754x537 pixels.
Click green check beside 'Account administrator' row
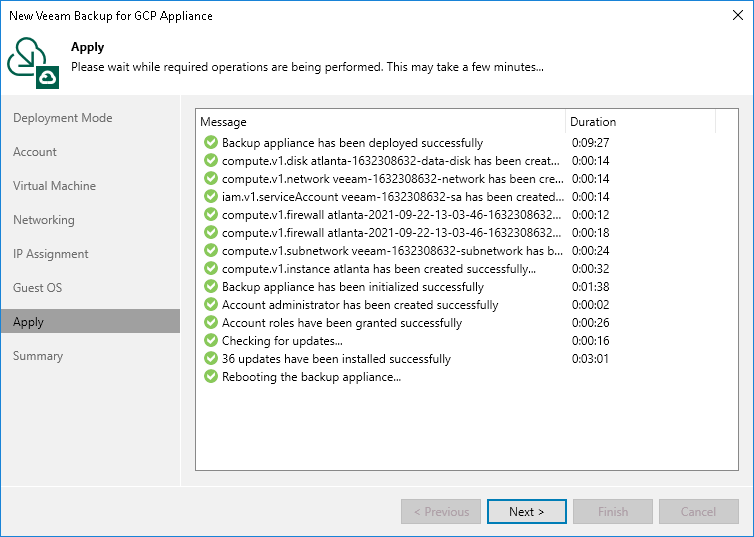coord(211,304)
